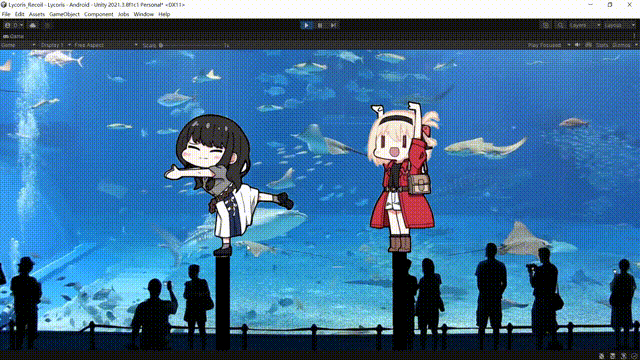Screen dimensions: 640x360
Task: Click the blonde character in red coat
Action: point(402,178)
